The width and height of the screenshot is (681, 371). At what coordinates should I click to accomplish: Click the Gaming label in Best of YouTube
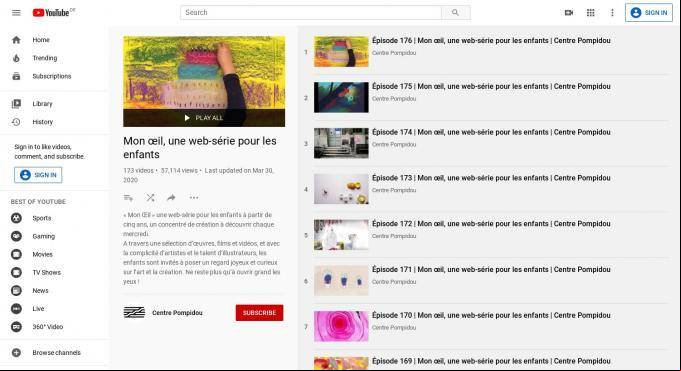click(x=43, y=236)
